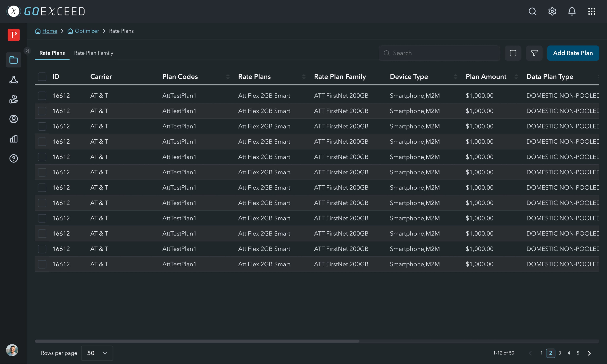Image resolution: width=607 pixels, height=364 pixels.
Task: Click the GoExceed logo
Action: (46, 11)
